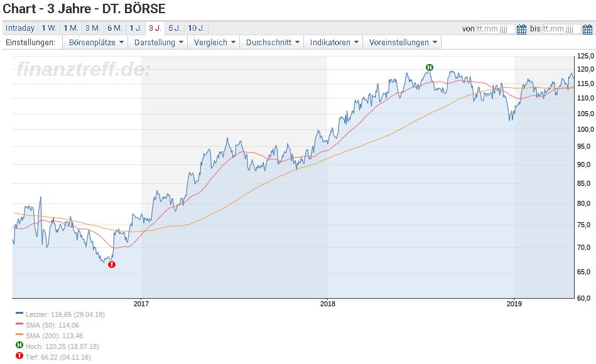The image size is (596, 364).
Task: Click the red T icon in legend
Action: pos(19,356)
